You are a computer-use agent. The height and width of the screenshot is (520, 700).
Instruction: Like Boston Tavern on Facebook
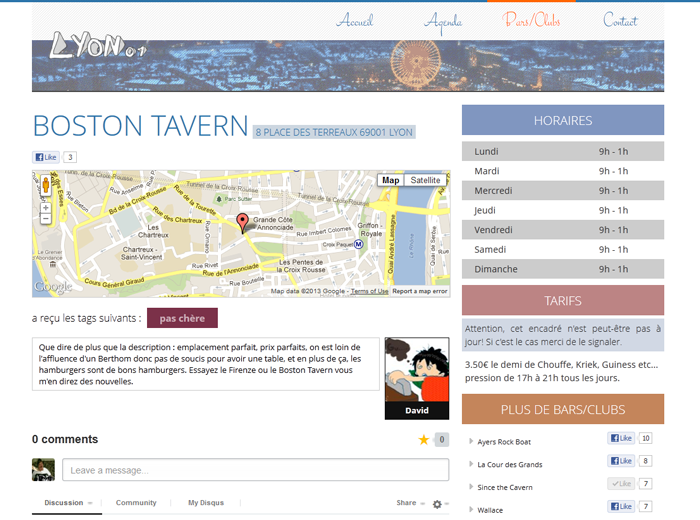click(x=46, y=157)
